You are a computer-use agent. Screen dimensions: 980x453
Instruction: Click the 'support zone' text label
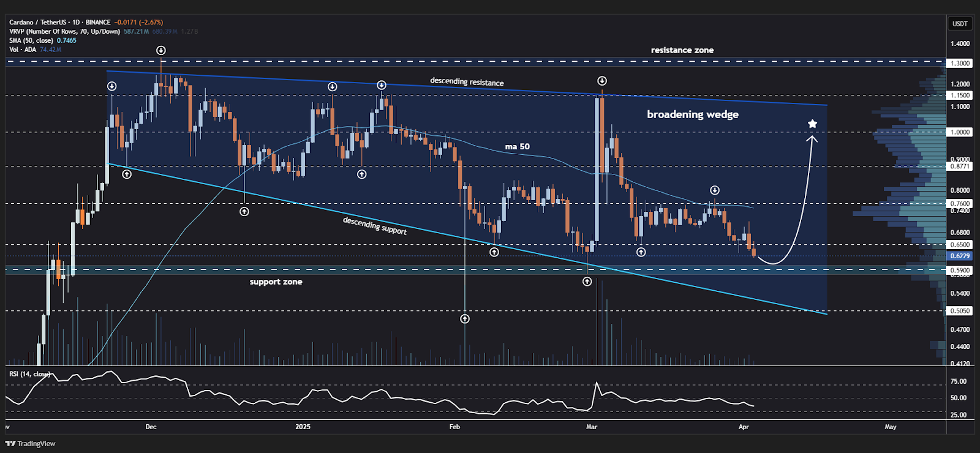pos(276,282)
